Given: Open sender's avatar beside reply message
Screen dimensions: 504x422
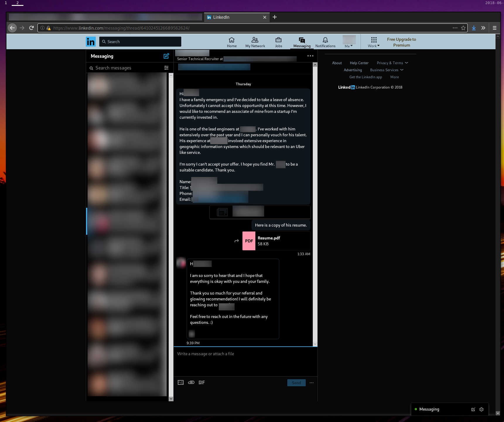Looking at the screenshot, I should tap(181, 263).
